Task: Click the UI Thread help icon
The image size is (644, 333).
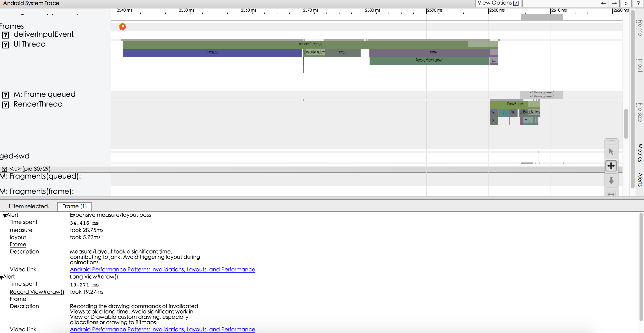Action: tap(6, 45)
